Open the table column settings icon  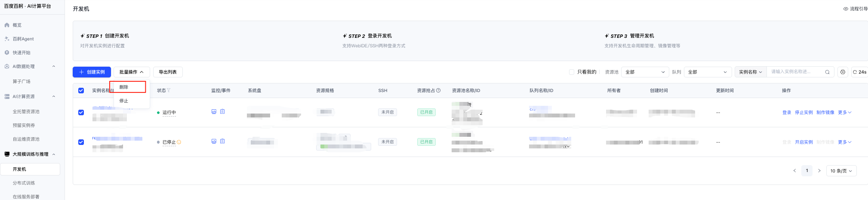tap(843, 72)
